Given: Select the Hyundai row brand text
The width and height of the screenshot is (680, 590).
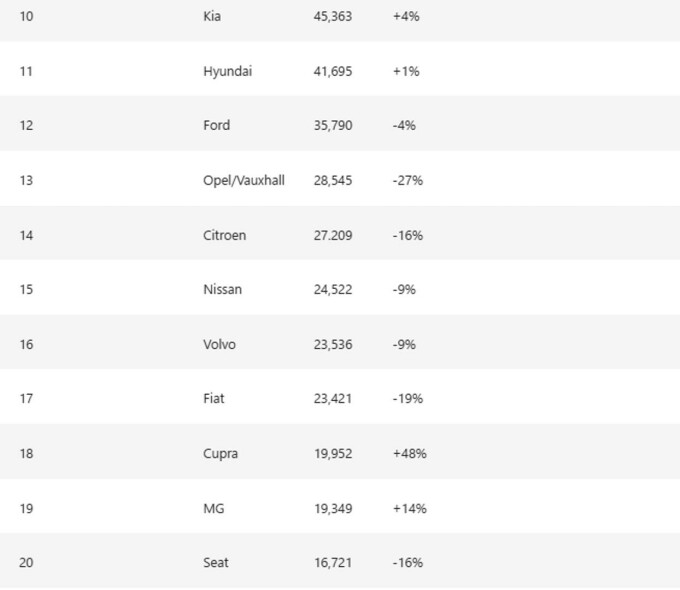Looking at the screenshot, I should [227, 71].
